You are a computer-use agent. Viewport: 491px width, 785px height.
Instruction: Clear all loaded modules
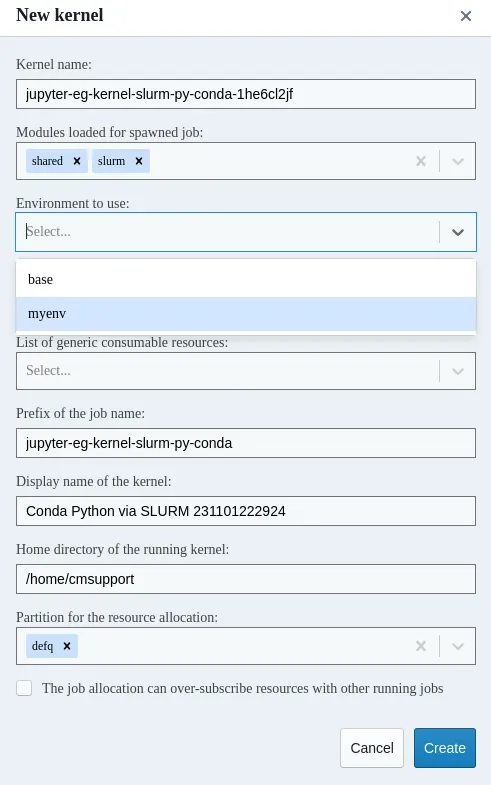(x=421, y=161)
